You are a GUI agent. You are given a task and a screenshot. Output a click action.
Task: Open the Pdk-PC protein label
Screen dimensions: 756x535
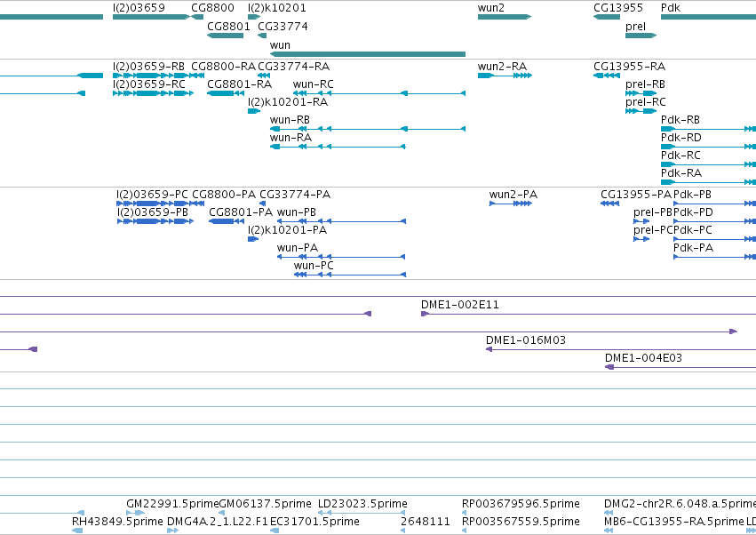tap(693, 230)
